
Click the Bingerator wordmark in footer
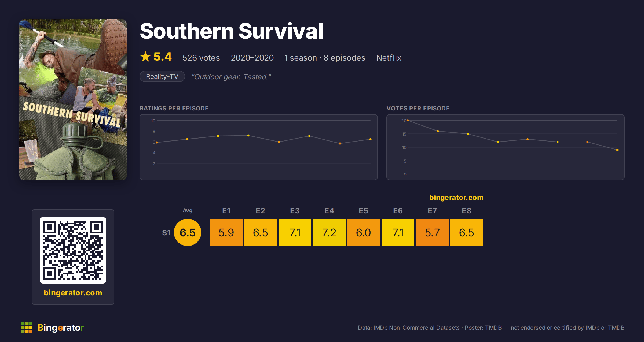61,328
